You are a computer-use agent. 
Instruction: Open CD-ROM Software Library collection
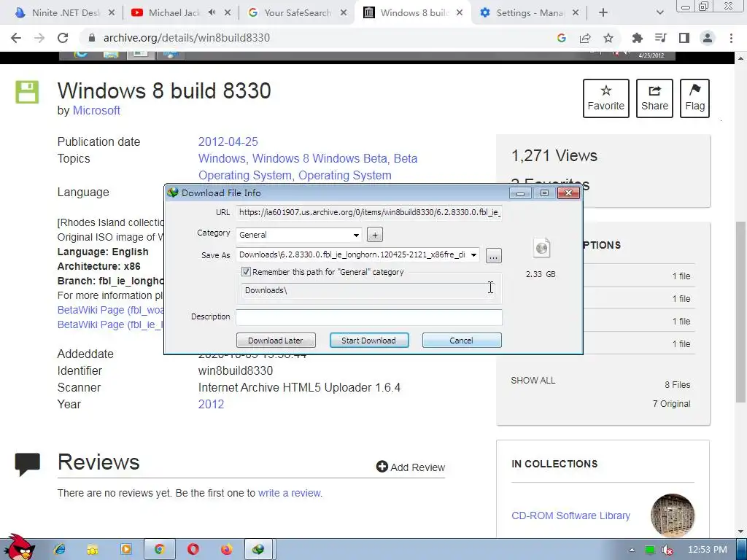(570, 516)
